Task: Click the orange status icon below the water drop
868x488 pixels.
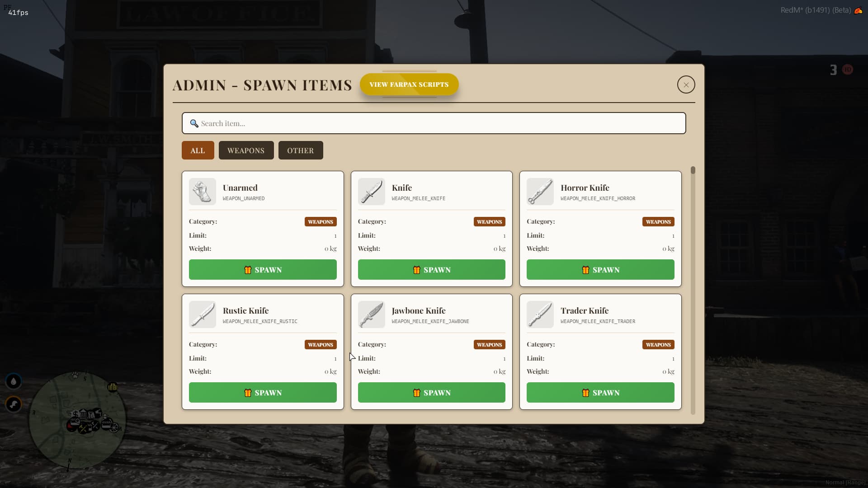Action: [14, 404]
